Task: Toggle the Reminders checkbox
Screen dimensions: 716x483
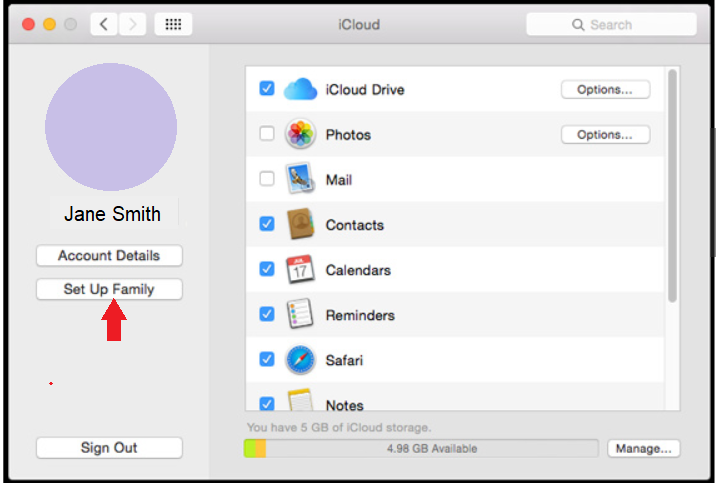Action: tap(267, 314)
